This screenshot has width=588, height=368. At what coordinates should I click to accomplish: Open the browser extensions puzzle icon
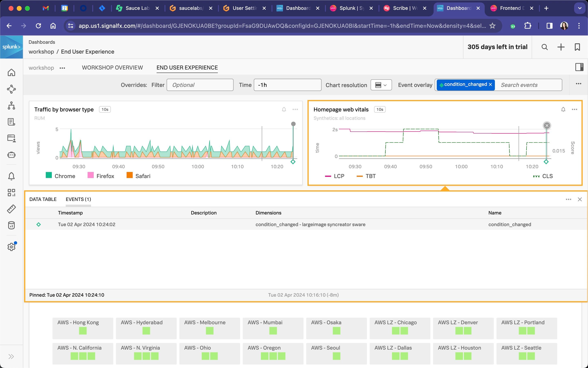coord(528,26)
